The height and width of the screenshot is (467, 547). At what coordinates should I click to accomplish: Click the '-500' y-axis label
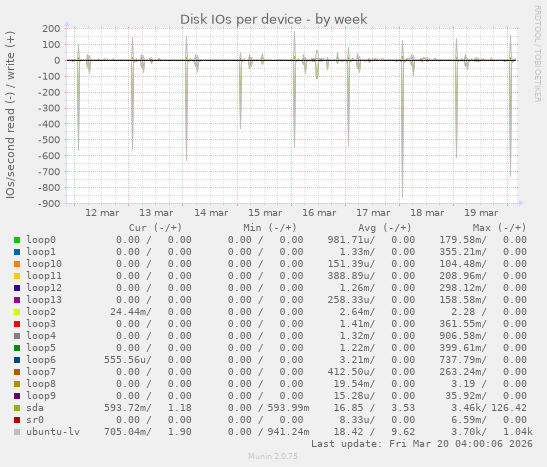click(49, 140)
